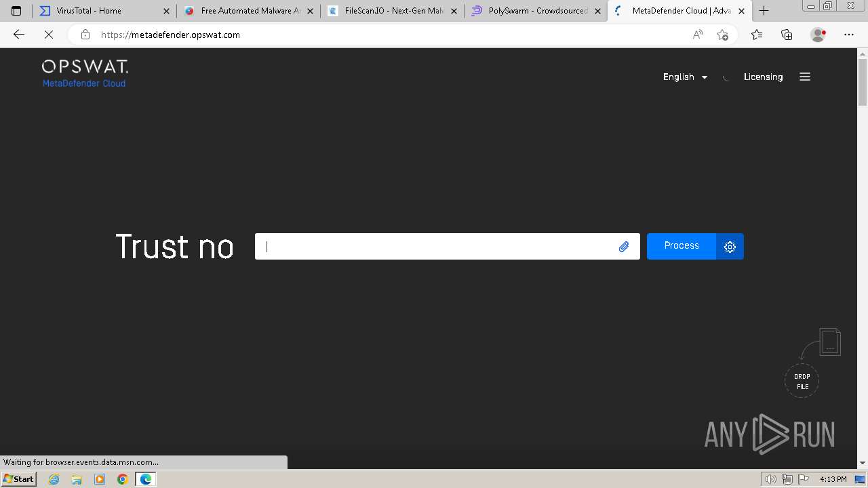Close the Free Automated Malware tab
The width and height of the screenshot is (868, 488).
tap(310, 11)
